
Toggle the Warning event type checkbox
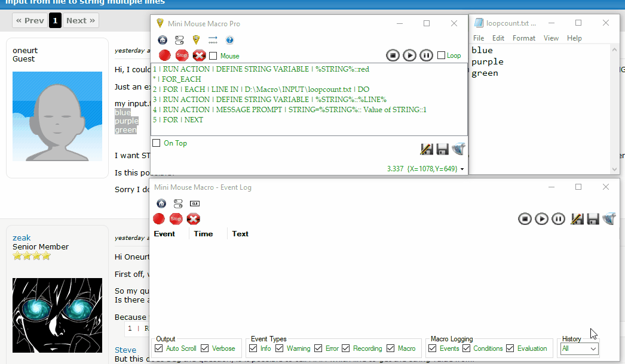[x=280, y=348]
